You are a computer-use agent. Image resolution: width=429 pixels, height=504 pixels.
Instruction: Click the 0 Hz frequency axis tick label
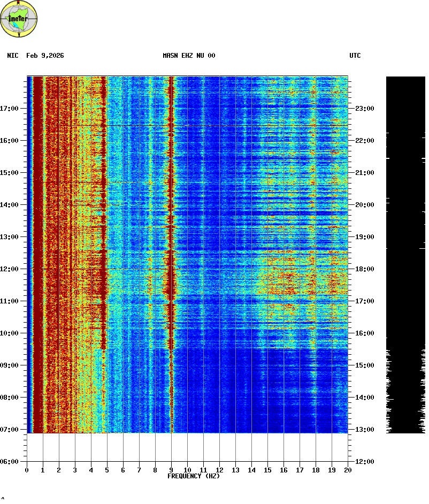pos(27,470)
